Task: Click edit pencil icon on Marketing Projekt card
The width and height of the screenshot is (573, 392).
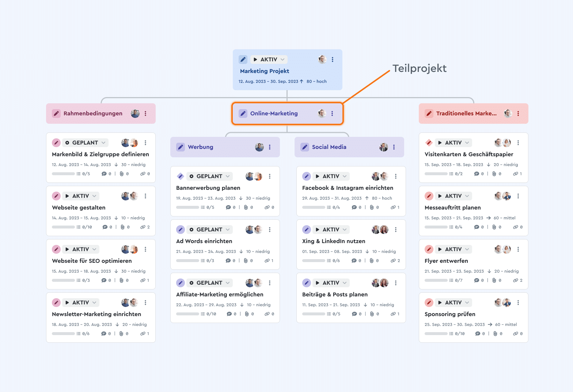Action: point(243,59)
